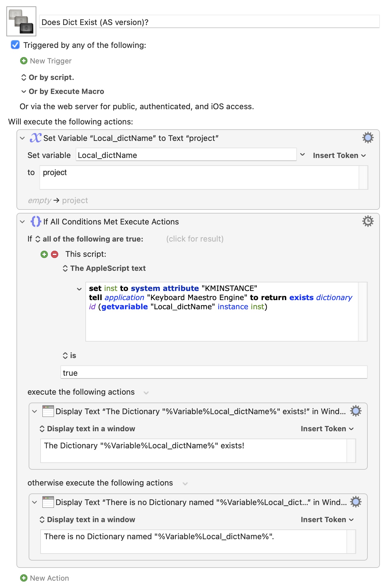Click '(click for result)' condition test link
This screenshot has width=386, height=588.
click(195, 239)
